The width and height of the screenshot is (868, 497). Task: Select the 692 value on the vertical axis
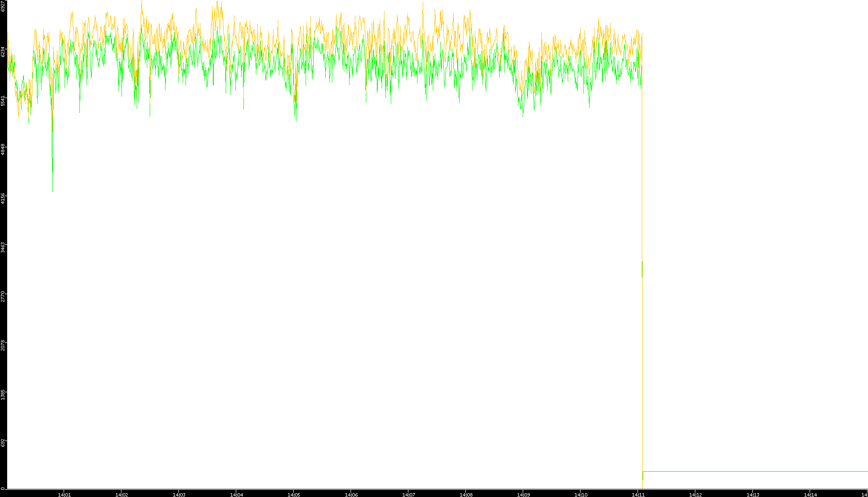point(3,442)
